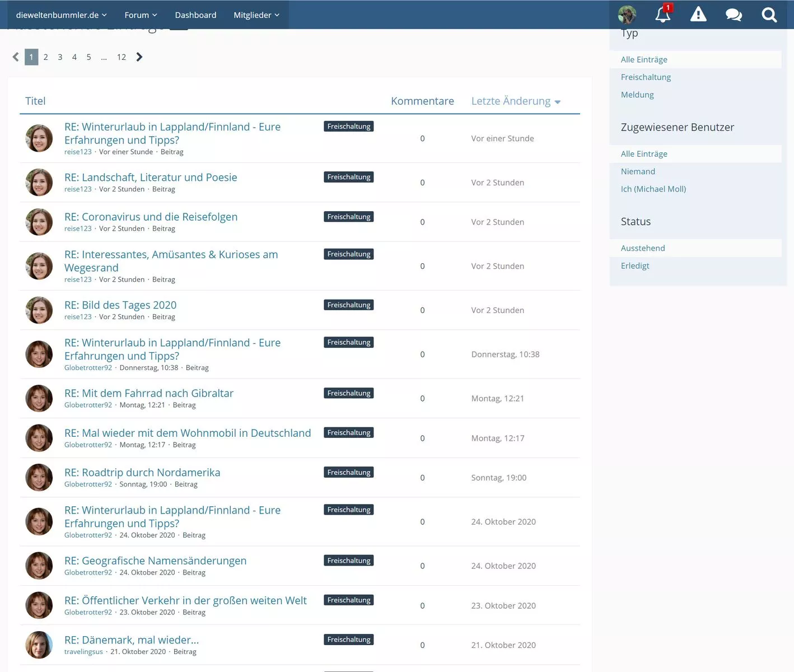The image size is (794, 672).
Task: Go to previous page with left arrow
Action: (x=16, y=57)
